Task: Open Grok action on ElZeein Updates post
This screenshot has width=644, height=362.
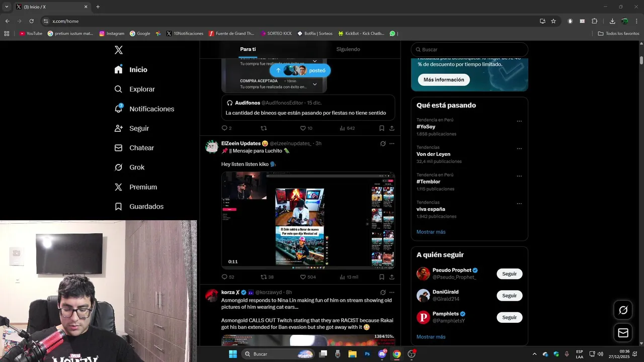Action: click(383, 144)
